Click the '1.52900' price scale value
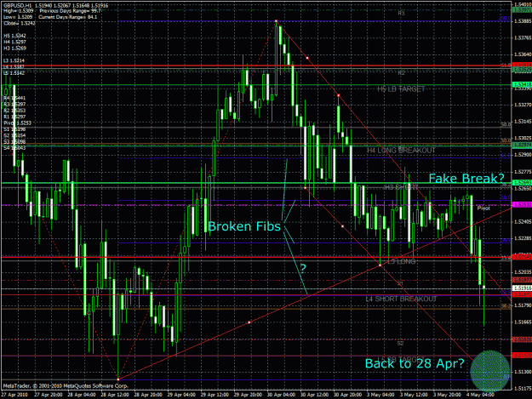This screenshot has height=399, width=532. pyautogui.click(x=523, y=155)
